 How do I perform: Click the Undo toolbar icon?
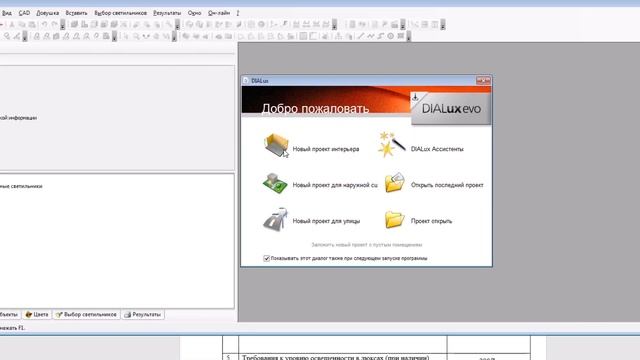tap(44, 24)
